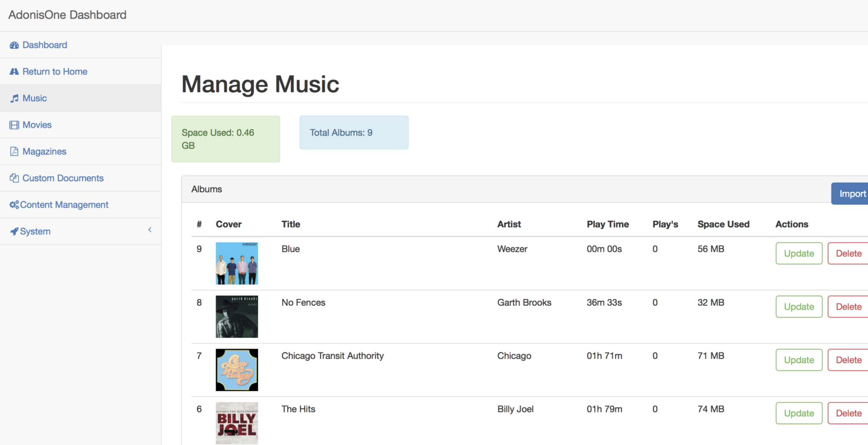868x445 pixels.
Task: Select the Music sidebar item
Action: [81, 98]
